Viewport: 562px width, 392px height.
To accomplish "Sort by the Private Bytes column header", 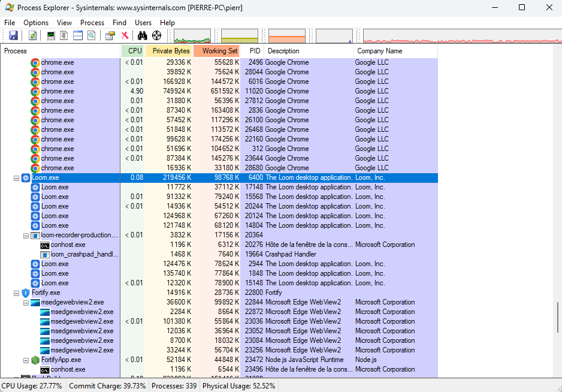I will coord(169,51).
